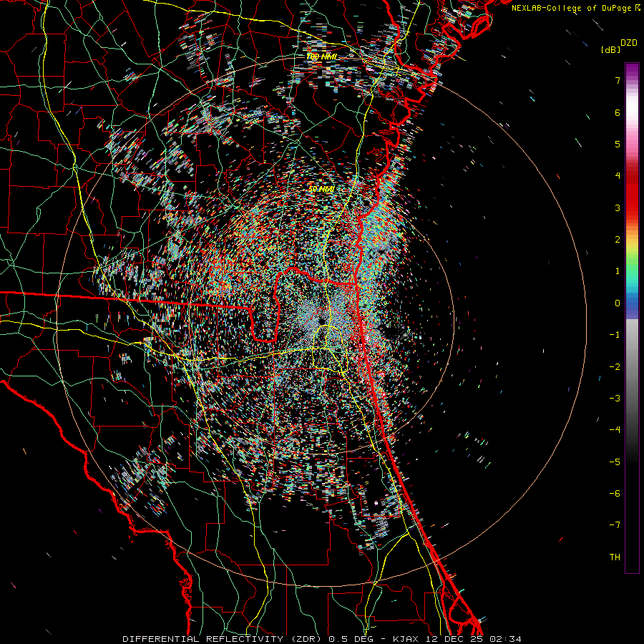Click the KJAX station identifier
Viewport: 644px width, 644px height.
point(406,639)
